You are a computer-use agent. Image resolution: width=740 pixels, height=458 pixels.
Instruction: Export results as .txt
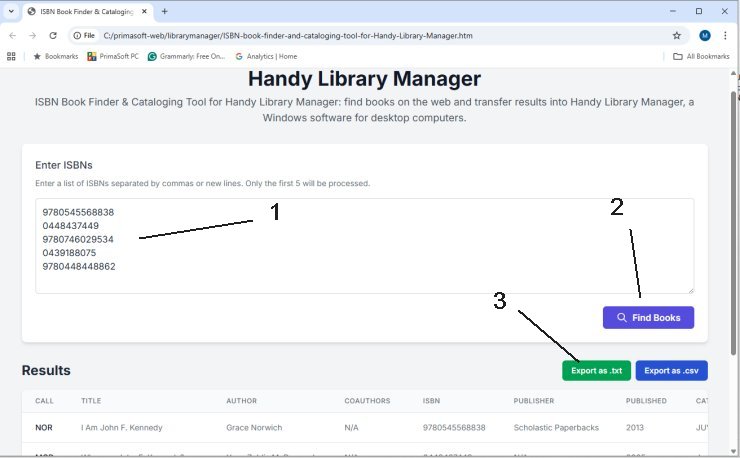pos(596,370)
